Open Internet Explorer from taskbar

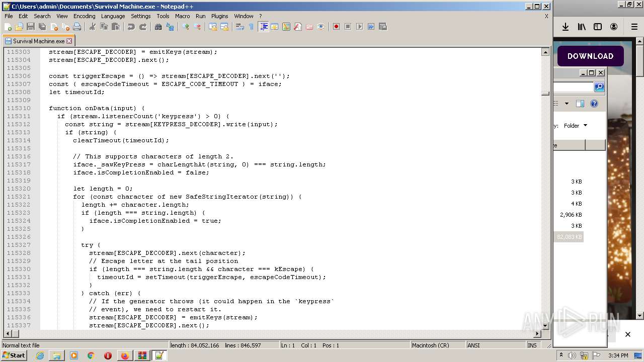(40, 355)
